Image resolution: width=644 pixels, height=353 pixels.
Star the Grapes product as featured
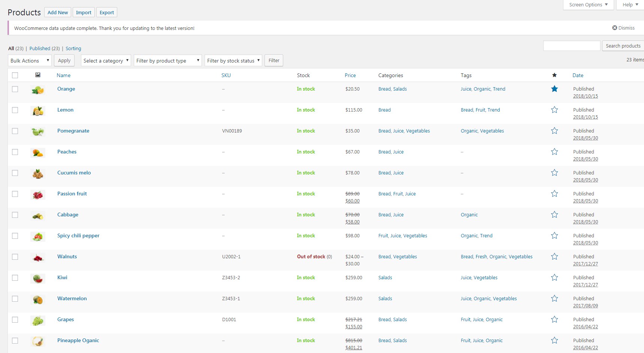[554, 319]
